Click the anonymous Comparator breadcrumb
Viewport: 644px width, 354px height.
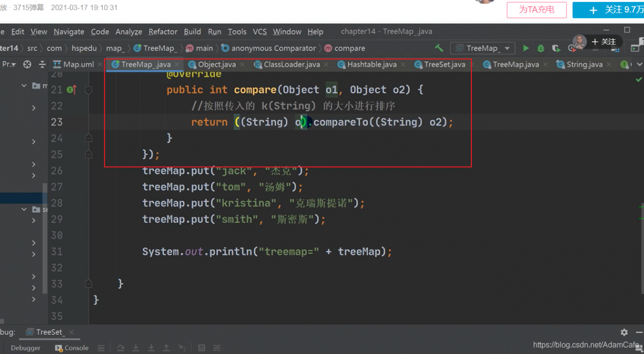[x=269, y=48]
